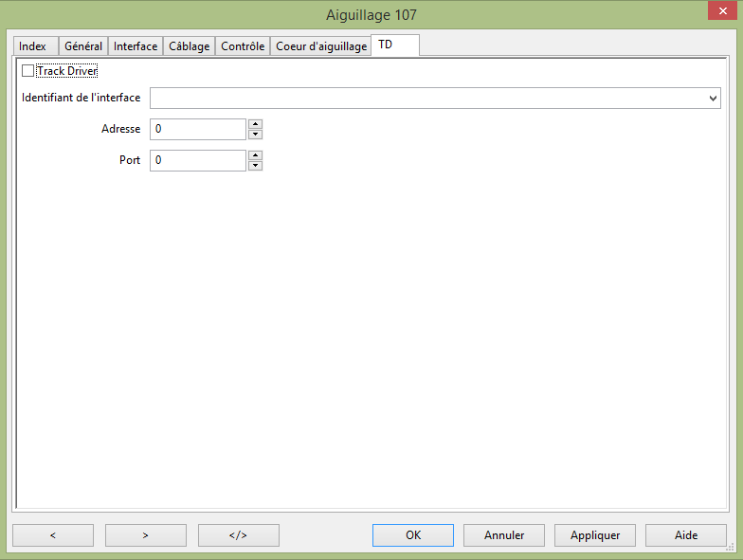Viewport: 743px width, 560px height.
Task: Go to the Câblage tab
Action: point(189,46)
